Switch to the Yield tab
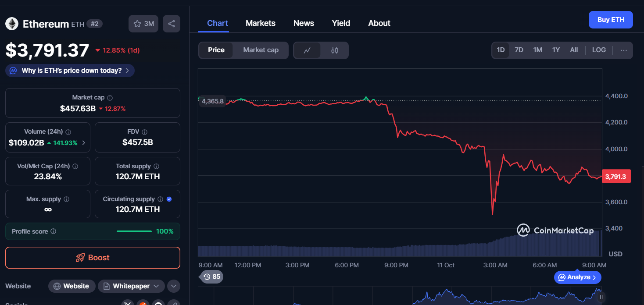Screen dimensions: 644x305 coord(341,23)
